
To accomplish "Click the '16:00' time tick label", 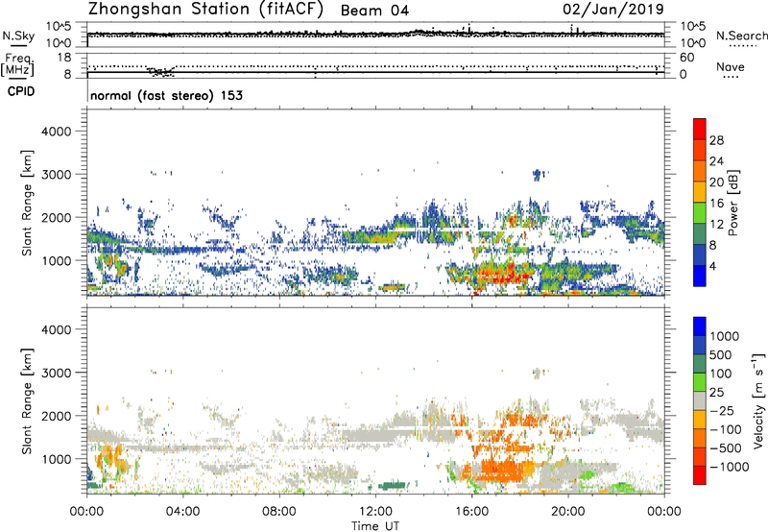I will pyautogui.click(x=471, y=512).
